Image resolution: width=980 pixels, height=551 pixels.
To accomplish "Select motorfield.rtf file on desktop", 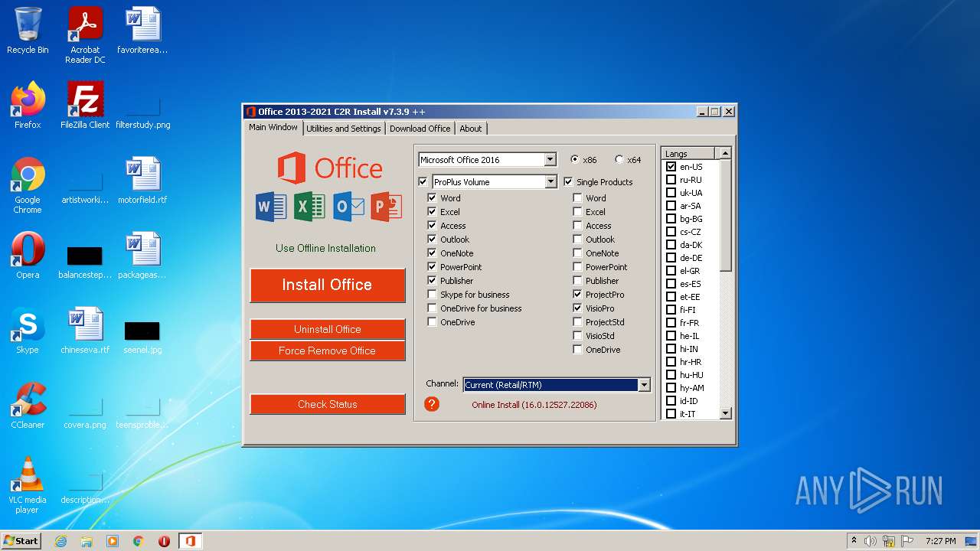I will click(142, 181).
